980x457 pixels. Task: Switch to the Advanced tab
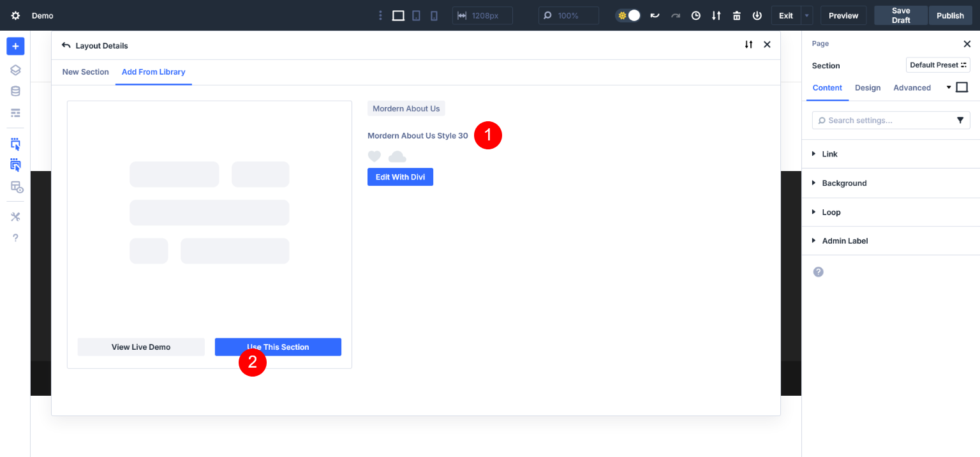pos(912,88)
